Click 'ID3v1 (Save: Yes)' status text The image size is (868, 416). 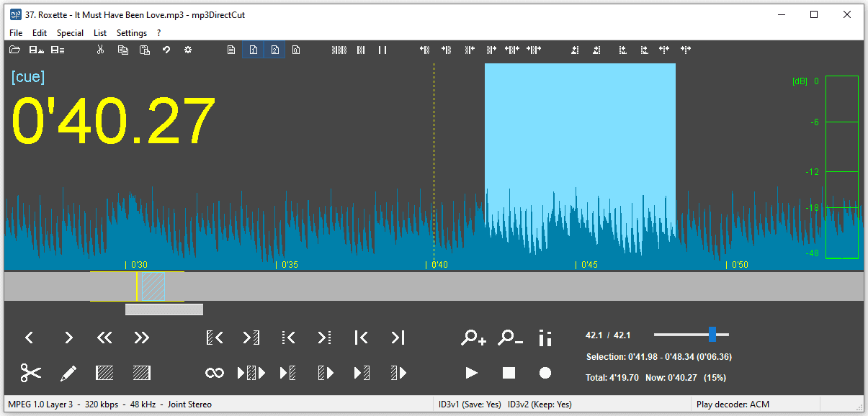point(470,404)
